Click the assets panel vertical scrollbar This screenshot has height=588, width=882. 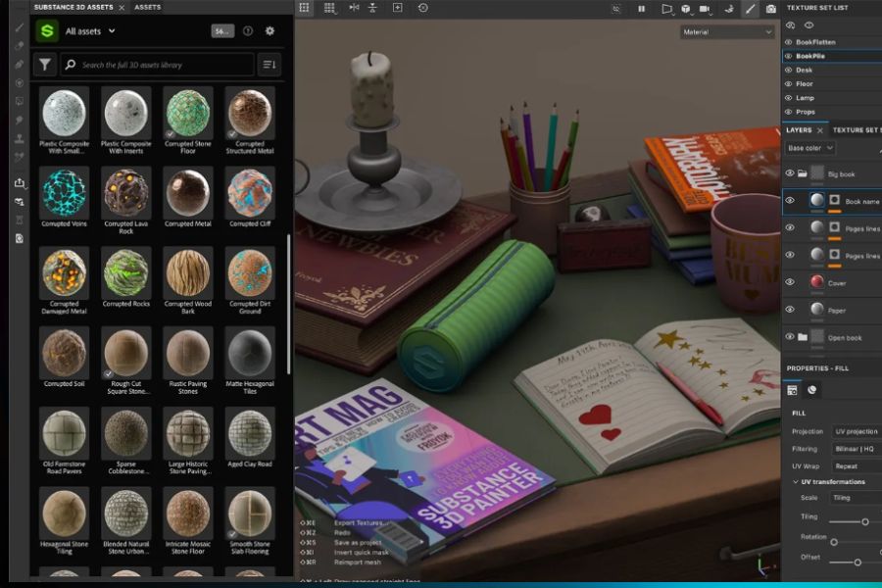click(x=288, y=304)
